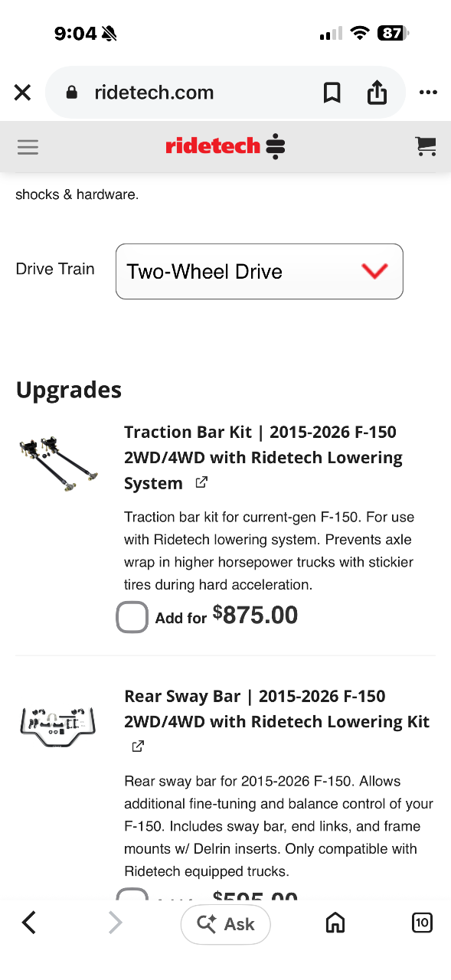
Task: Click the red chevron on Two-Wheel Drive
Action: click(x=374, y=271)
